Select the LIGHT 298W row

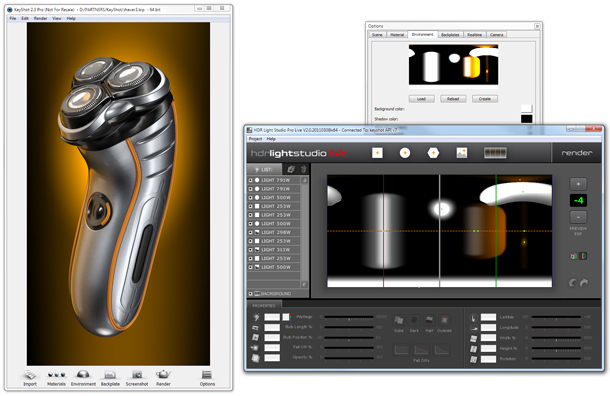pyautogui.click(x=274, y=232)
